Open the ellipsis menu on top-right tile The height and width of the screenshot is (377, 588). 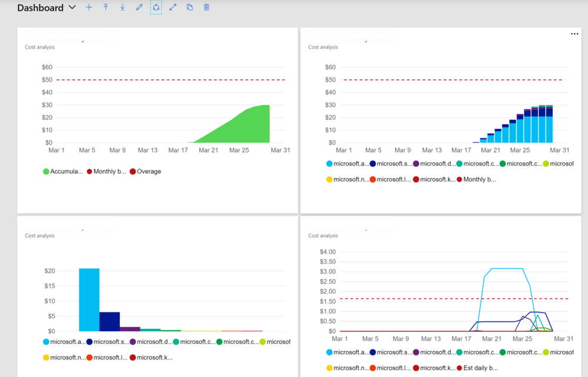pos(574,33)
